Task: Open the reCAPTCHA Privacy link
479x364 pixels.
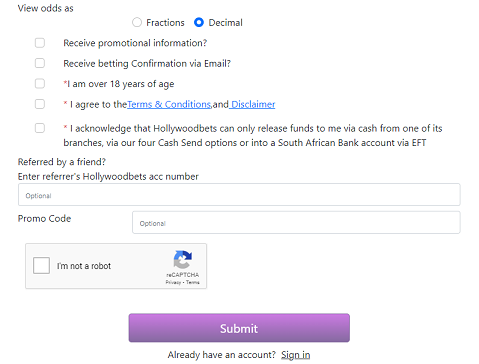Action: pos(173,282)
